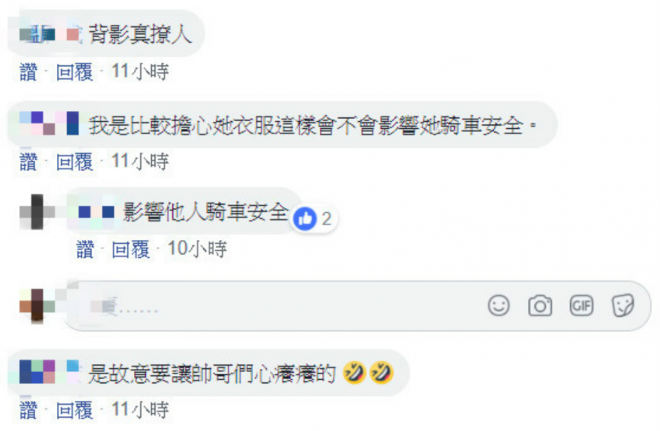Click commenter name of 我是比較擔心 comment
This screenshot has height=431, width=660.
click(x=49, y=123)
